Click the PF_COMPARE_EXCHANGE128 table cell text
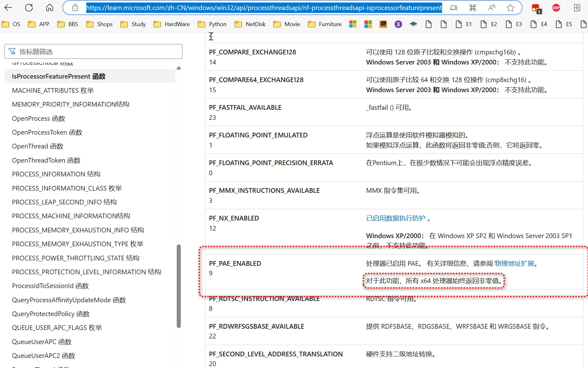This screenshot has height=368, width=588. pyautogui.click(x=252, y=52)
